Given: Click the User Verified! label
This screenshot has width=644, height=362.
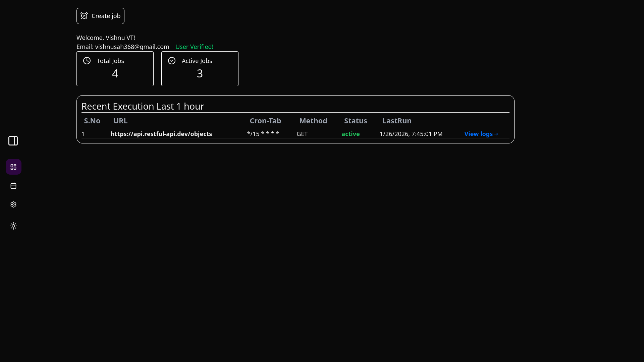Looking at the screenshot, I should click(194, 47).
